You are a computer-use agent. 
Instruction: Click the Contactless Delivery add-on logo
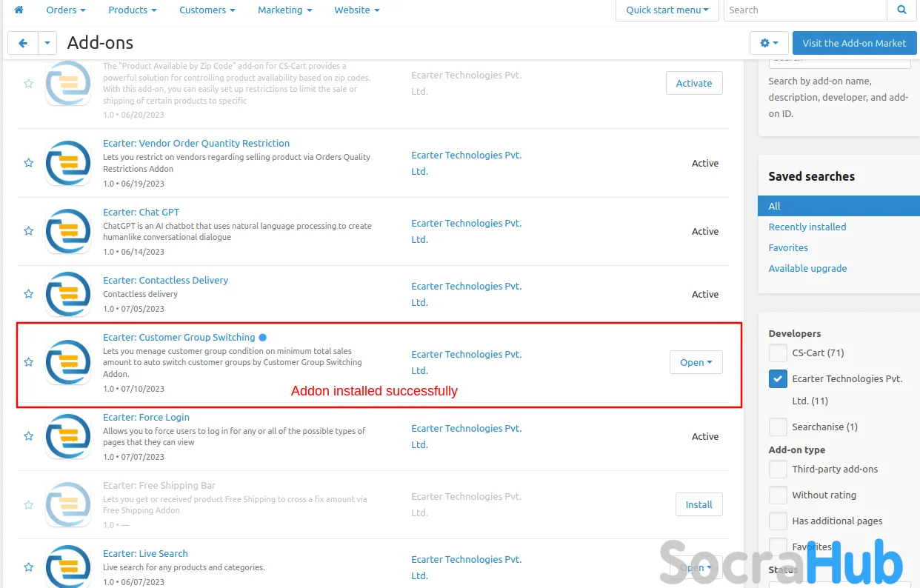[68, 294]
